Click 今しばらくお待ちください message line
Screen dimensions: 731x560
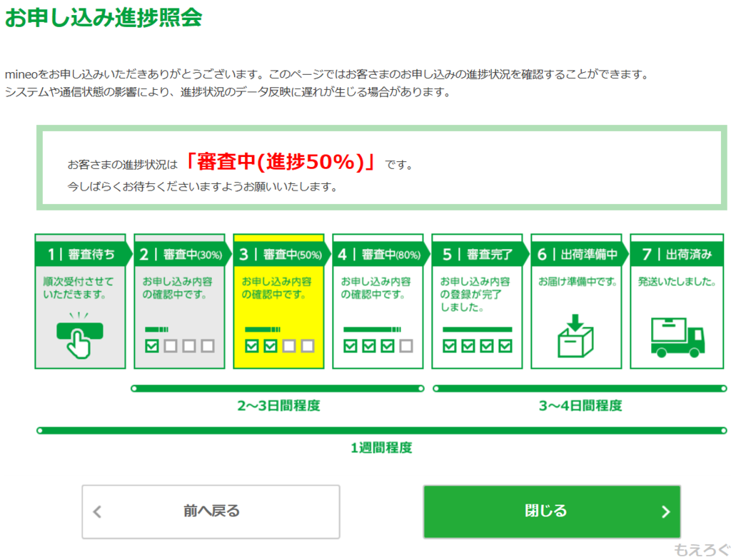(202, 187)
